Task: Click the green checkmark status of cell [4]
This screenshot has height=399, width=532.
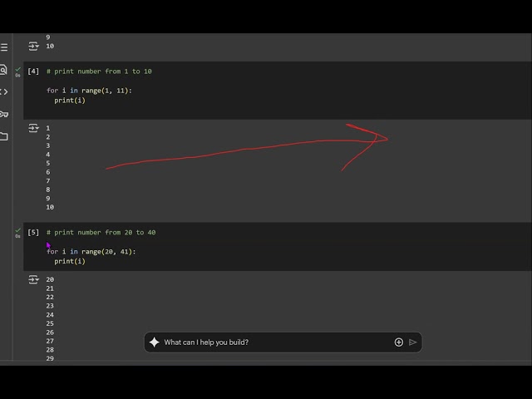Action: point(17,69)
